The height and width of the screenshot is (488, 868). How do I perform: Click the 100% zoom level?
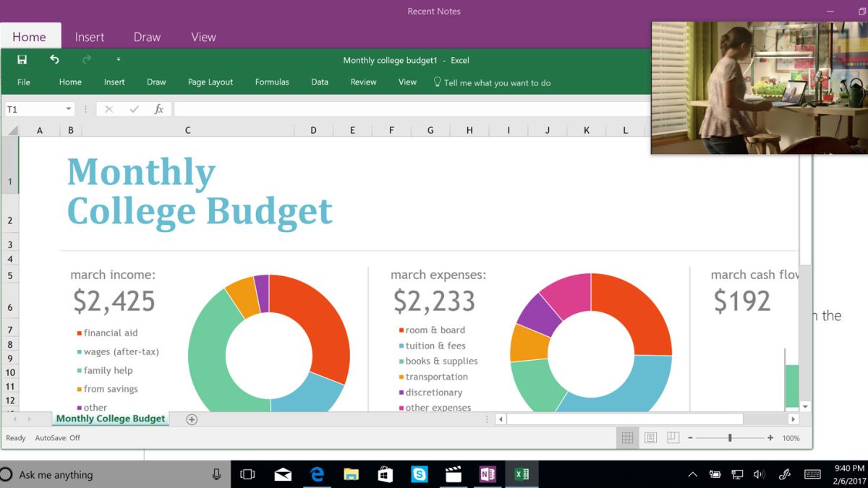791,438
